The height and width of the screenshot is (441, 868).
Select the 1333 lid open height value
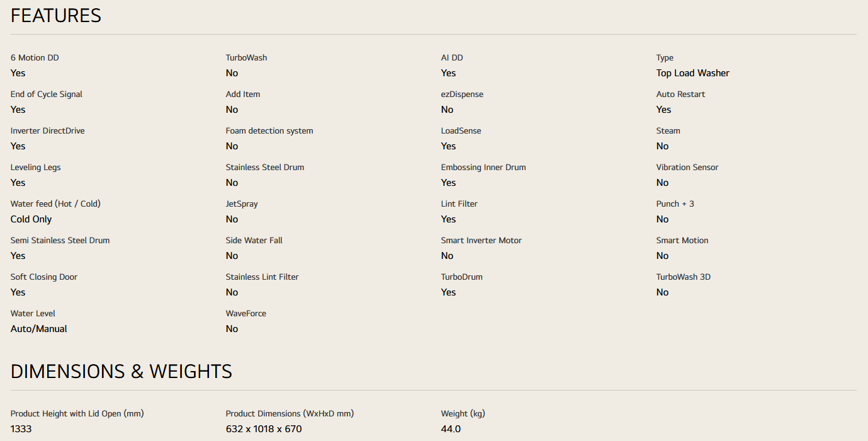(21, 429)
